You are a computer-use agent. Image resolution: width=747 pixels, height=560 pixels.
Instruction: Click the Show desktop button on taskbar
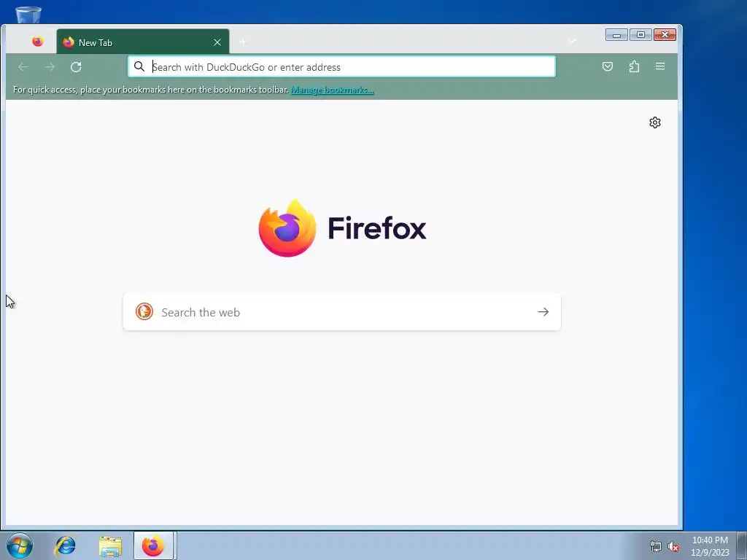click(x=741, y=546)
